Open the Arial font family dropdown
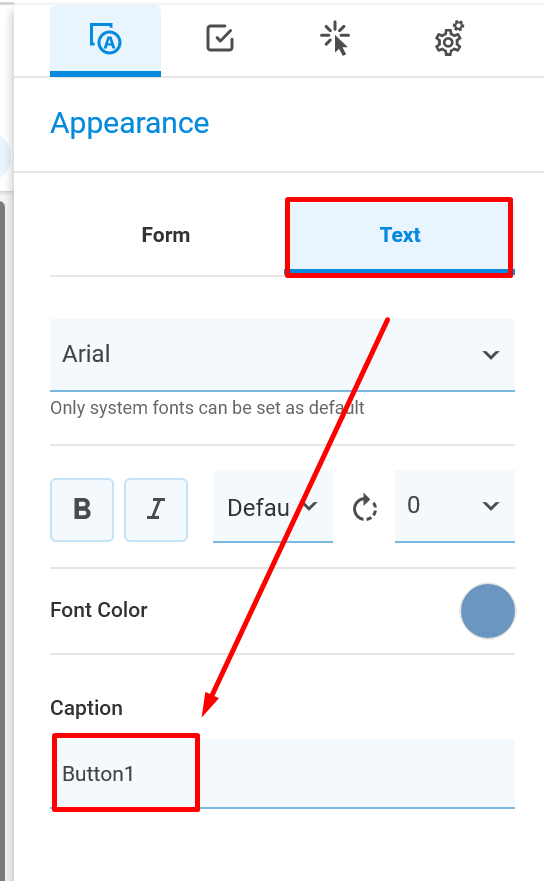 coord(282,355)
